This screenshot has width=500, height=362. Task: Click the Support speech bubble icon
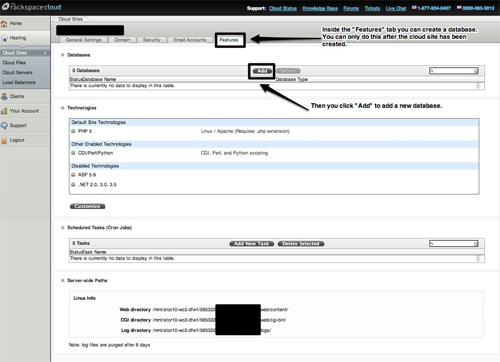click(4, 126)
